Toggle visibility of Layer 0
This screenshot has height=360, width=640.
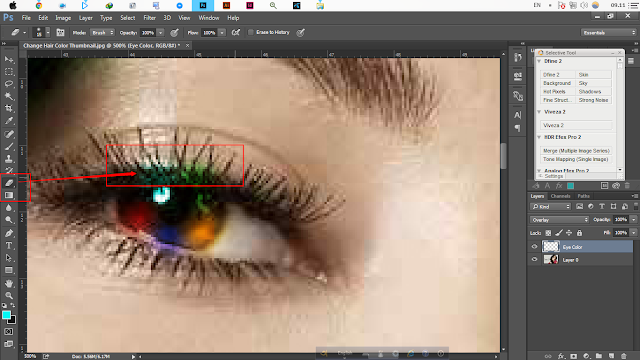tap(534, 260)
